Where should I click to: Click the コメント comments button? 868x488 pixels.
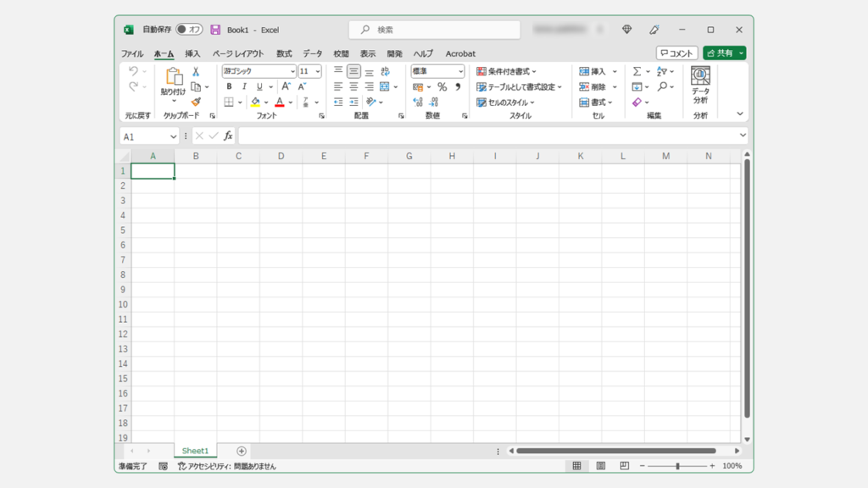click(676, 53)
